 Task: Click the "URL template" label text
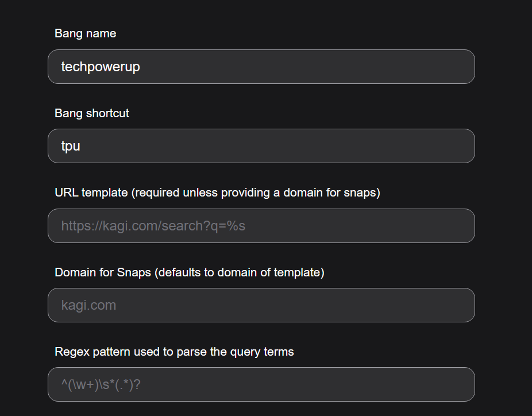[91, 192]
